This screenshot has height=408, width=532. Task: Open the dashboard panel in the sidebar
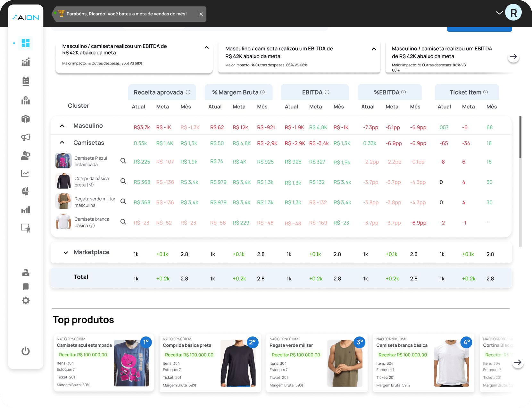[26, 43]
